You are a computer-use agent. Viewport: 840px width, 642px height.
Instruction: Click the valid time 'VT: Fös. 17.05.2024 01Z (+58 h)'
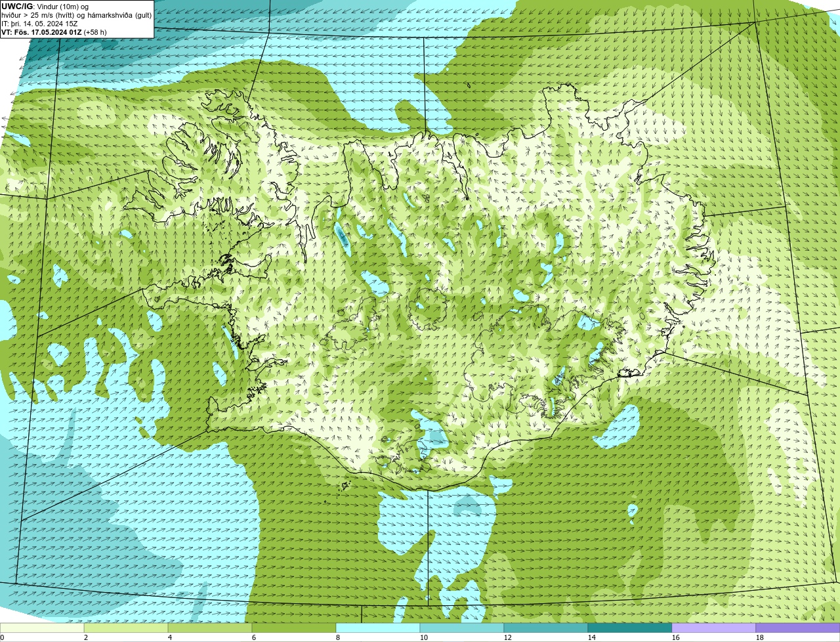(54, 32)
